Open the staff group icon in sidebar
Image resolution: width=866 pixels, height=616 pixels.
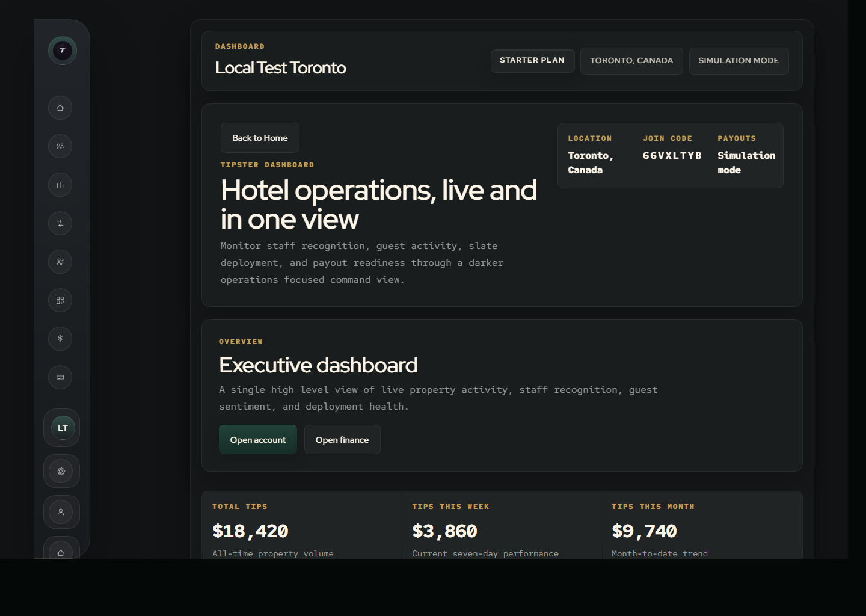click(x=60, y=146)
